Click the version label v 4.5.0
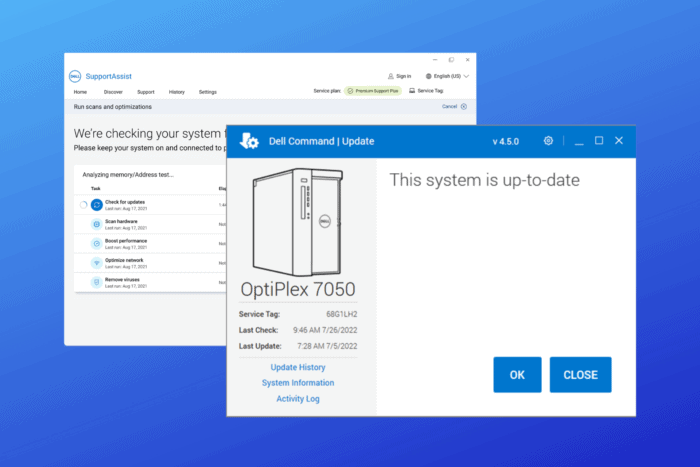Screen dimensions: 700x467 pos(505,142)
